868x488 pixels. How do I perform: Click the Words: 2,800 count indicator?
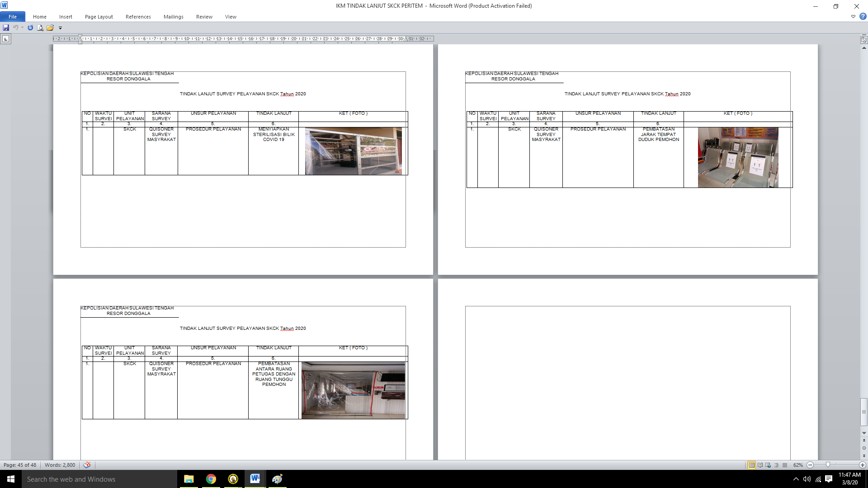60,465
